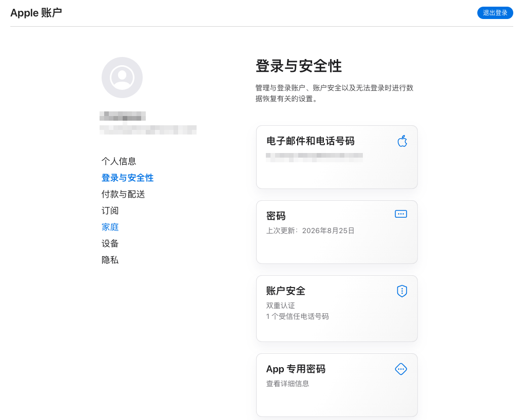The height and width of the screenshot is (420, 523).
Task: Click the 管理与登录账户 description paragraph
Action: tap(334, 93)
